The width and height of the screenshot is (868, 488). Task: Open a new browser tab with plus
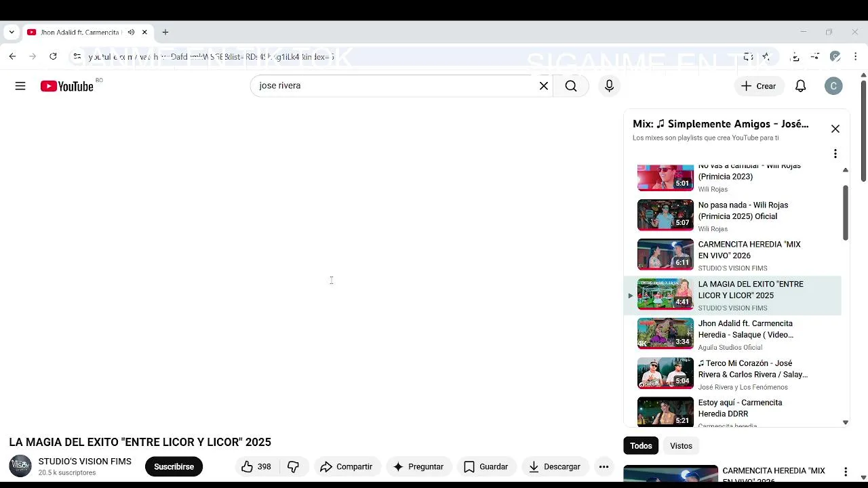(165, 32)
